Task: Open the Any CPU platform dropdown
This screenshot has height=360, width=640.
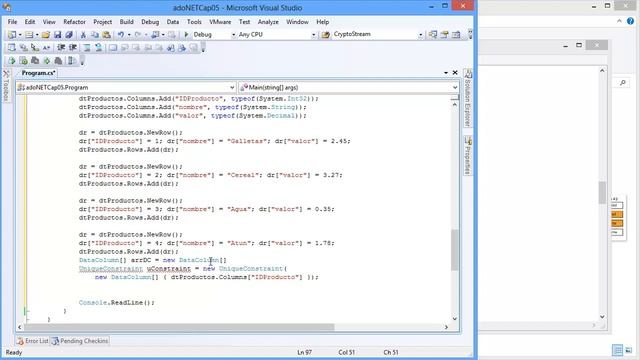Action: (x=313, y=35)
